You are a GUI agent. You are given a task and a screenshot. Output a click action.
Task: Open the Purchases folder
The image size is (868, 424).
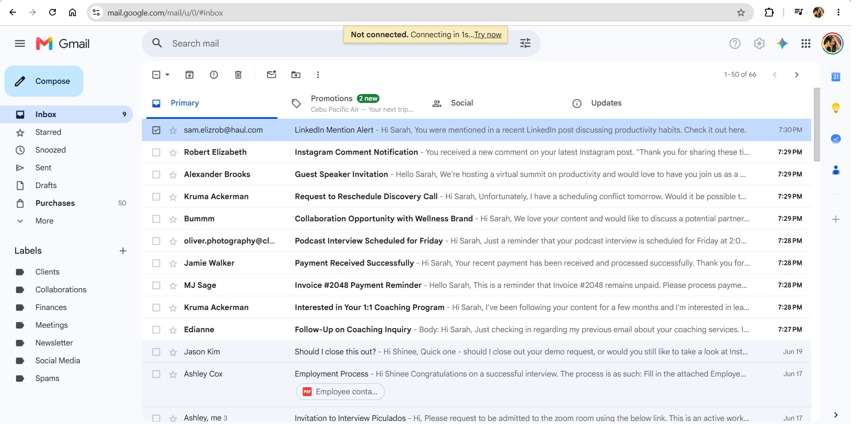pos(66,203)
